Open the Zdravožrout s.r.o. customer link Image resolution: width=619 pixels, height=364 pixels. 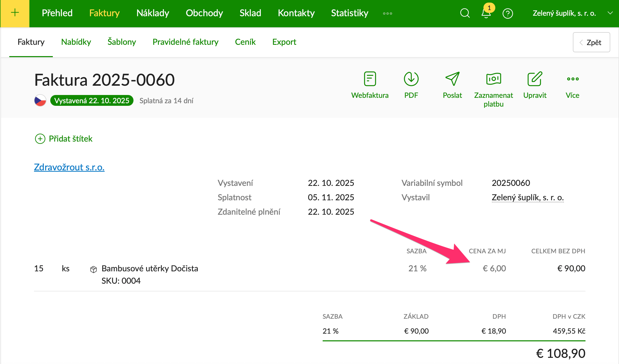pyautogui.click(x=69, y=167)
